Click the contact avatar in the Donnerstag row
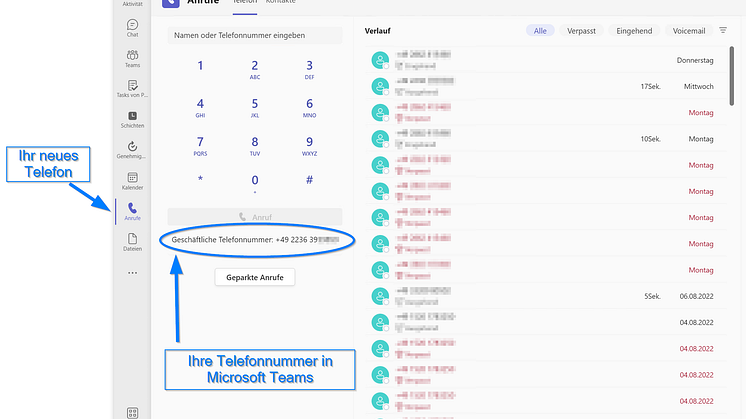The height and width of the screenshot is (419, 746). tap(380, 60)
